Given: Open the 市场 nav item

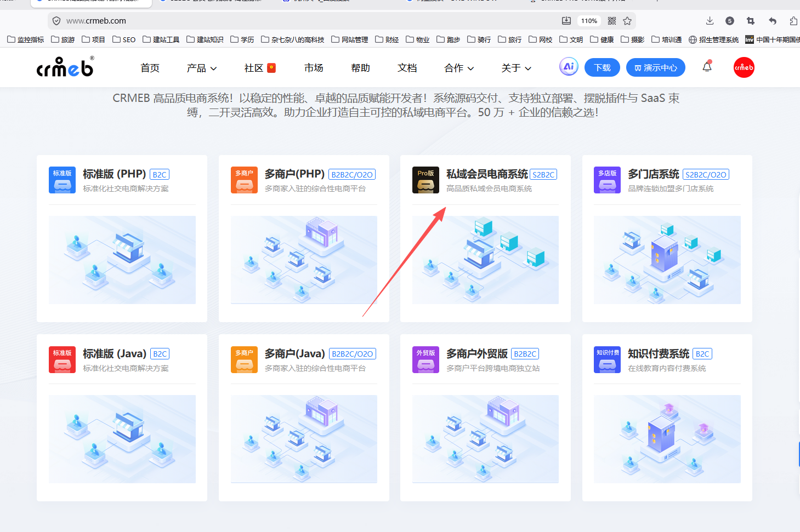Looking at the screenshot, I should (314, 68).
